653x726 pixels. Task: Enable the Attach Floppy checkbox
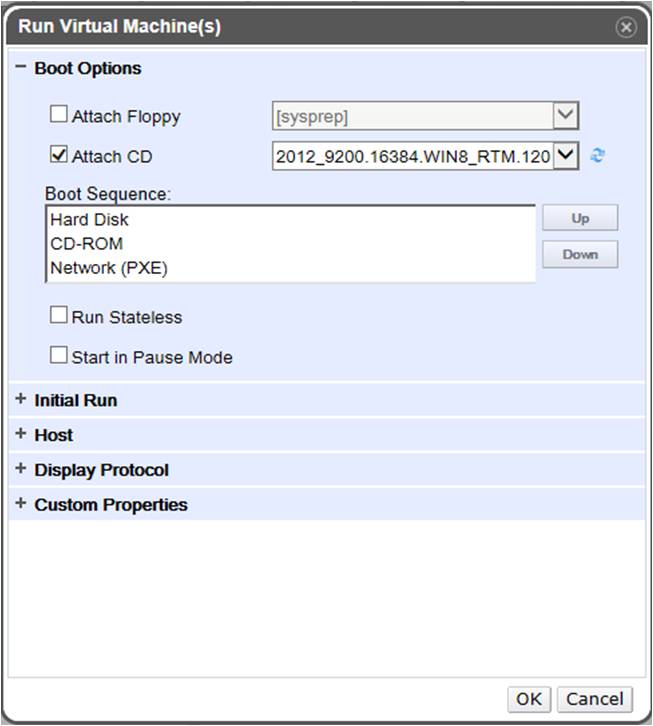[x=59, y=115]
